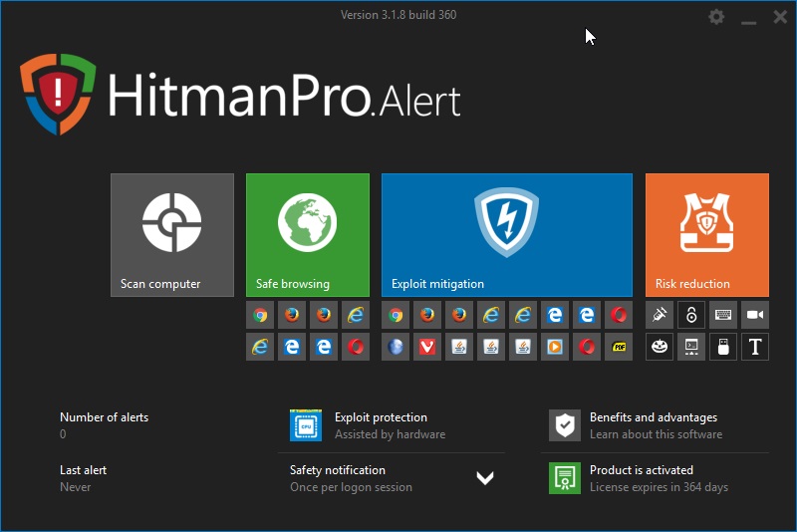Select the red Vivaldi browser icon
Viewport: 797px width, 532px height.
(x=427, y=347)
